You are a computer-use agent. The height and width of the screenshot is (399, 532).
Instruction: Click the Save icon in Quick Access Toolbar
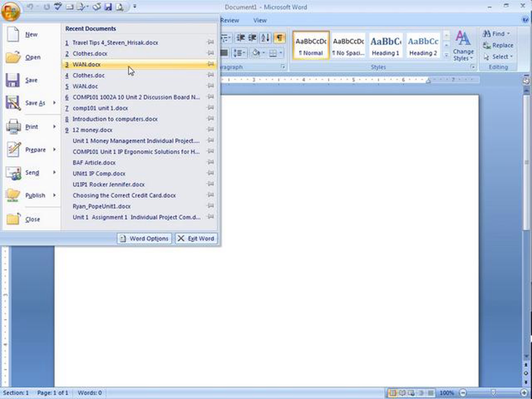point(108,7)
